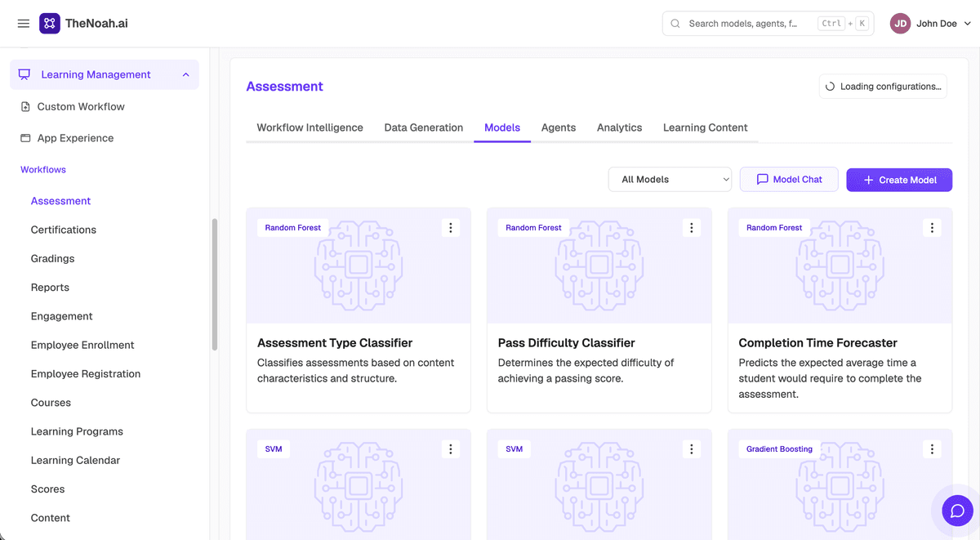Click the plus icon in Create Model
The image size is (980, 540).
pyautogui.click(x=868, y=180)
